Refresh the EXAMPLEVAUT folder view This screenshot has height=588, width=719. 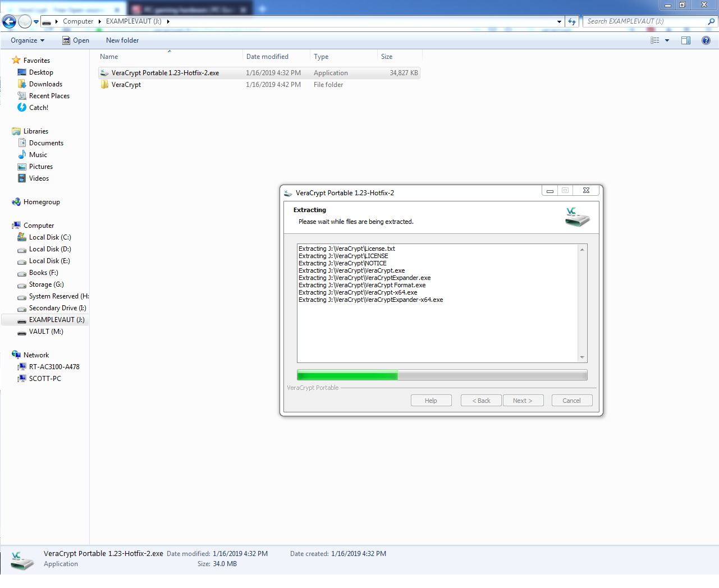[x=572, y=21]
